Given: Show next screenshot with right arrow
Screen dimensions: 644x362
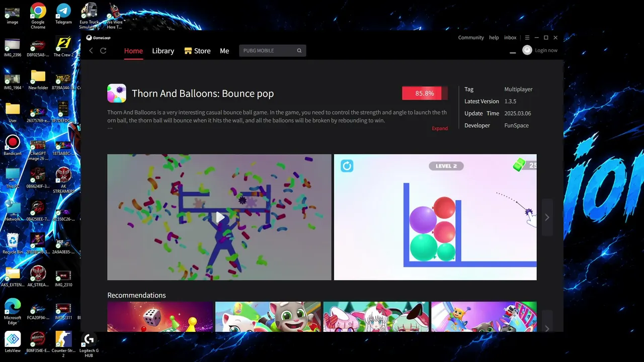Looking at the screenshot, I should pos(547,217).
